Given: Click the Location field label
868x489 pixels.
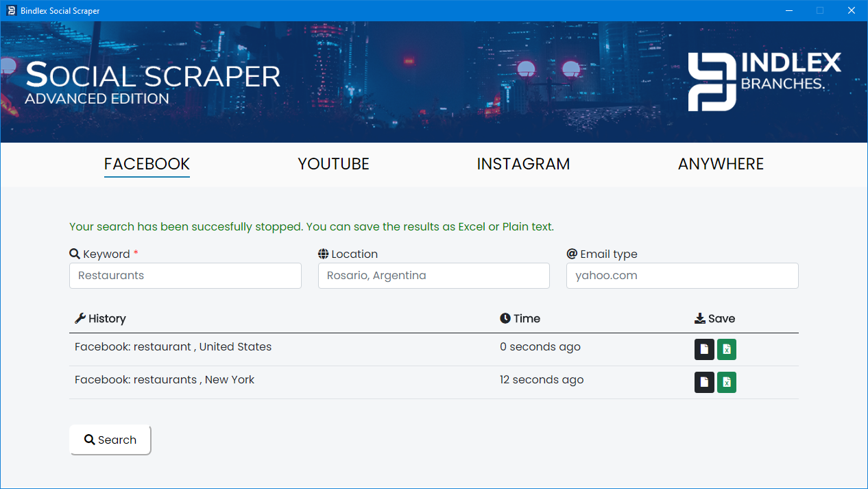Looking at the screenshot, I should (348, 254).
